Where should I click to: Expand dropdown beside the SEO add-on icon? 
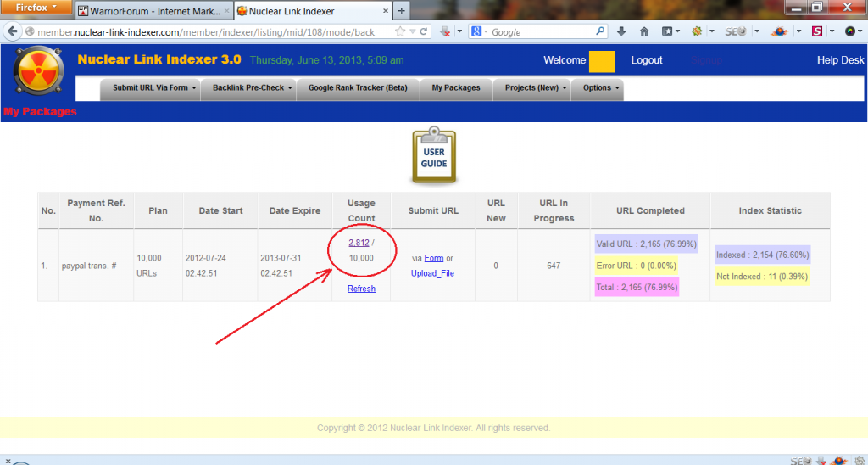[757, 31]
